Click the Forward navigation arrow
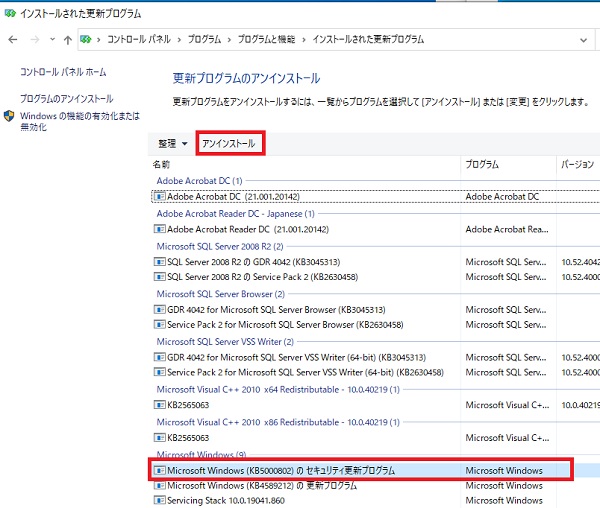 point(35,39)
